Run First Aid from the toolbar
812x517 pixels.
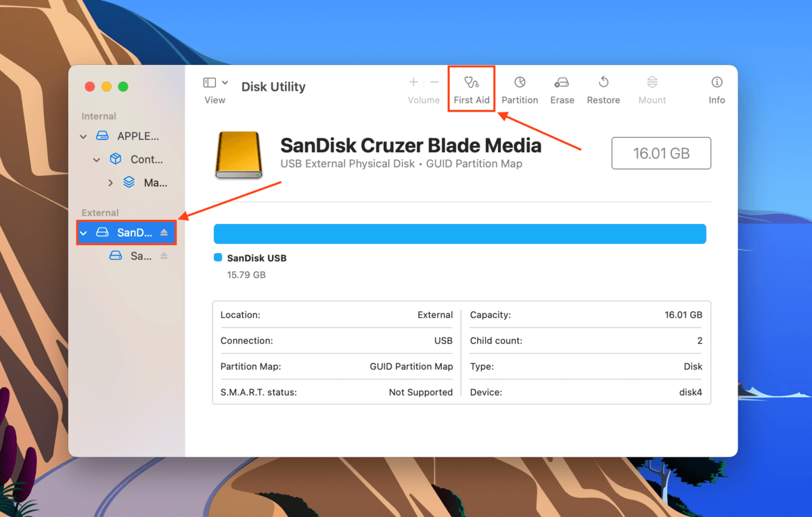472,89
